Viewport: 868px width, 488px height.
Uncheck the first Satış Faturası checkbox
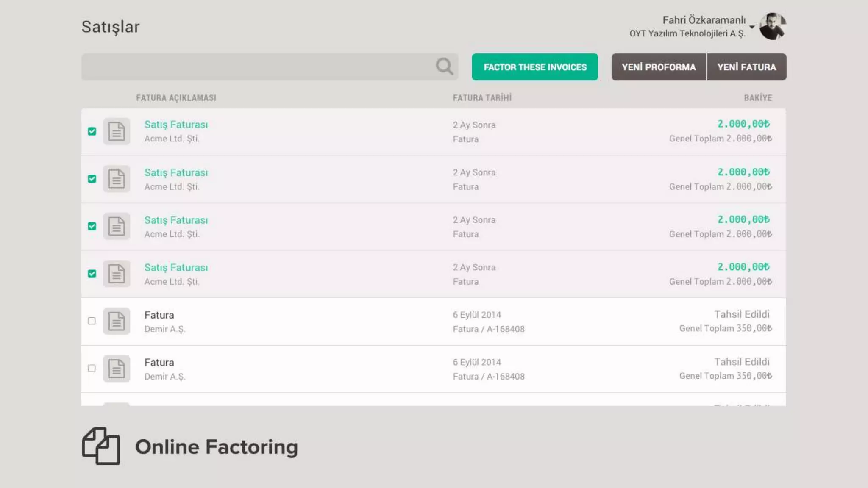pyautogui.click(x=92, y=131)
